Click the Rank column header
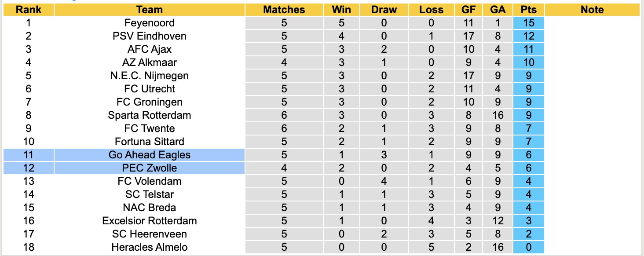Viewport: 644px width, 256px height. (28, 10)
